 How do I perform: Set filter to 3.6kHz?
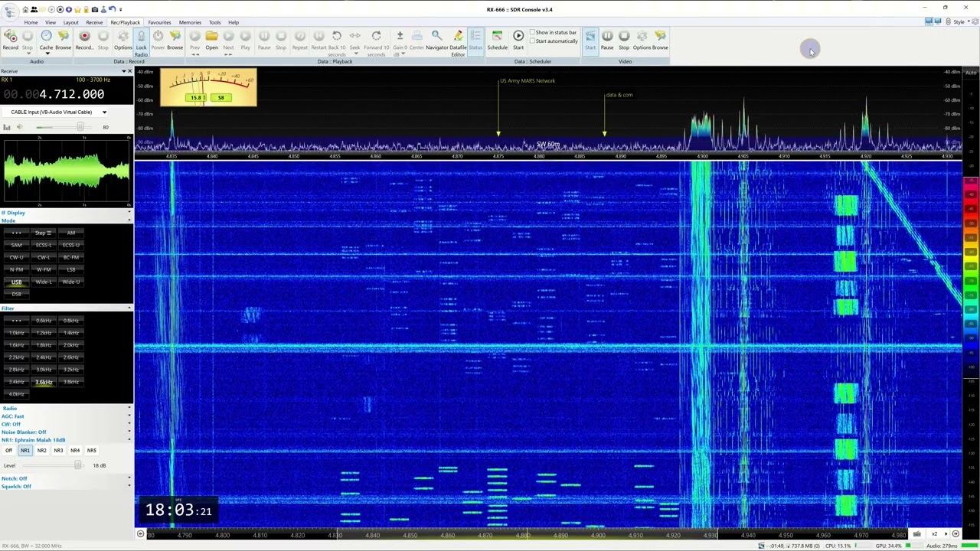coord(44,382)
